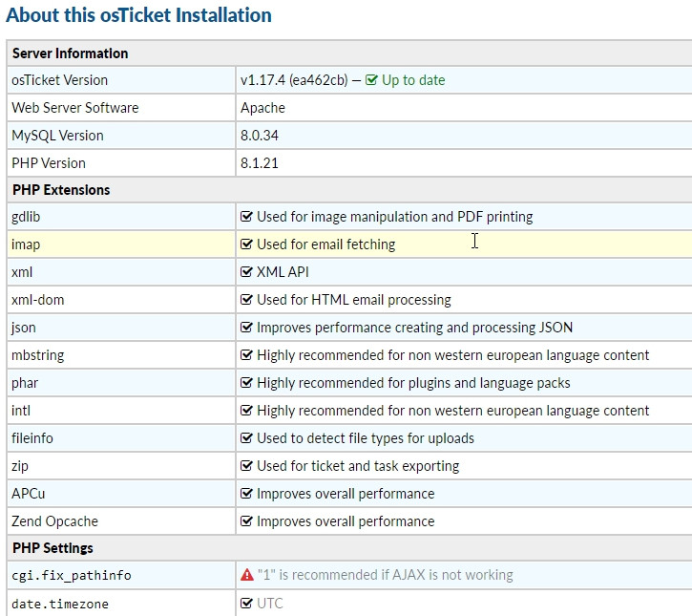
Task: Click the Used for email fetching description
Action: click(x=326, y=244)
